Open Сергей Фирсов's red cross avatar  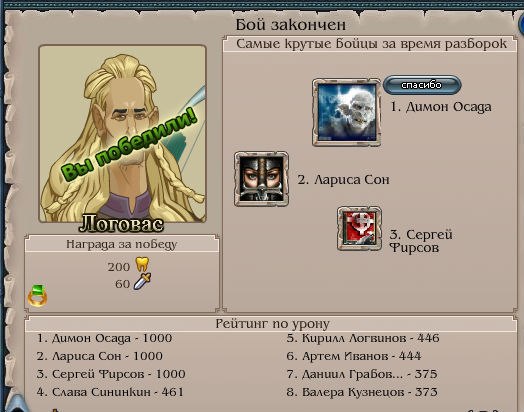click(360, 229)
